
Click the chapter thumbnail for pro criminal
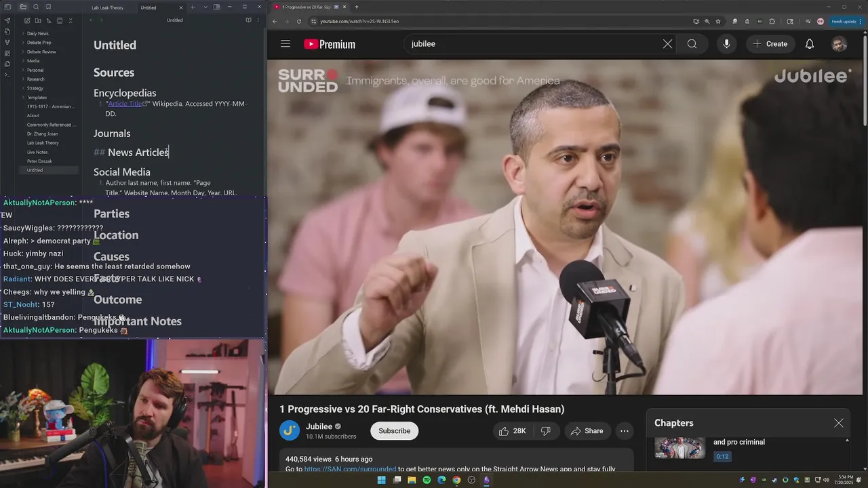679,447
